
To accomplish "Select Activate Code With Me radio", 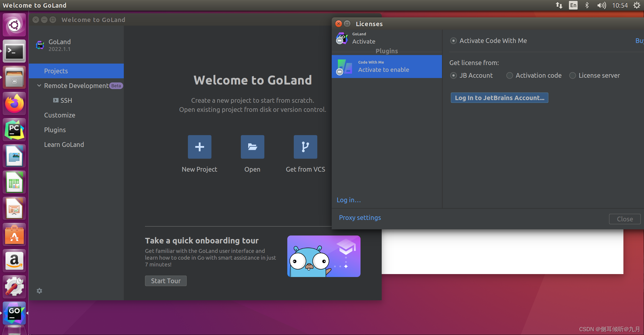I will pyautogui.click(x=453, y=41).
